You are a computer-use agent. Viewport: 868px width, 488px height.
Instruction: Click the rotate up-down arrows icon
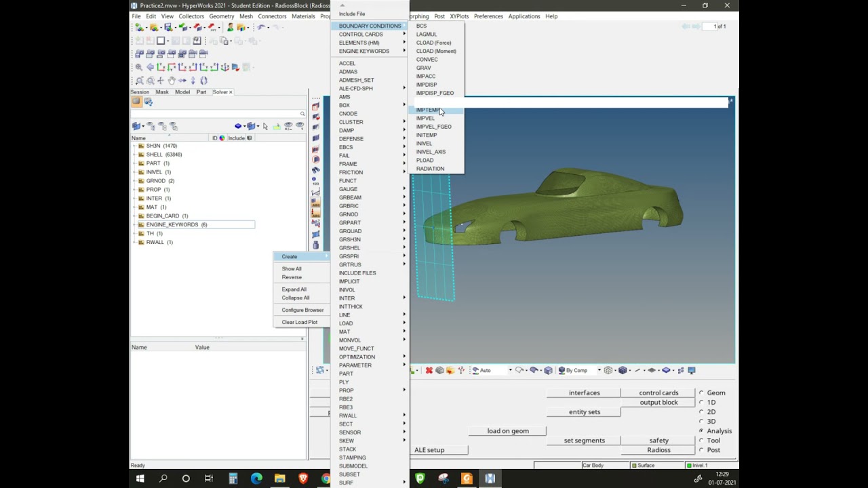(x=193, y=80)
